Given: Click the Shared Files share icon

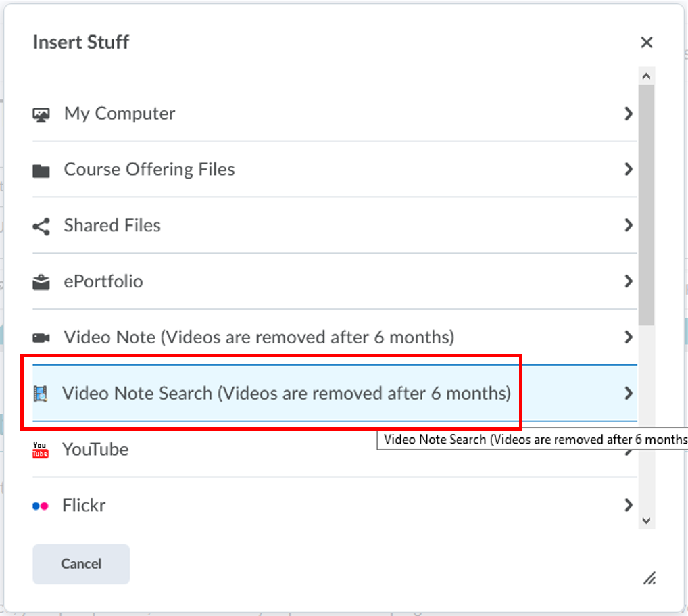Looking at the screenshot, I should [41, 226].
